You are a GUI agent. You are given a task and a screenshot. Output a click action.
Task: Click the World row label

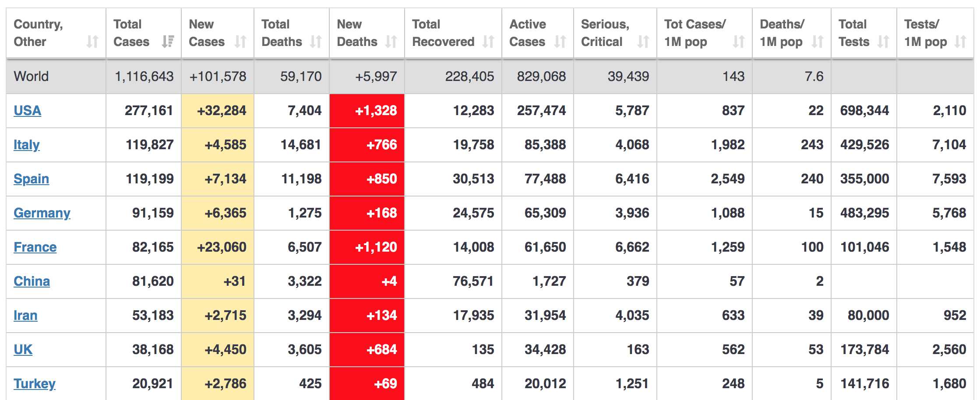click(31, 76)
